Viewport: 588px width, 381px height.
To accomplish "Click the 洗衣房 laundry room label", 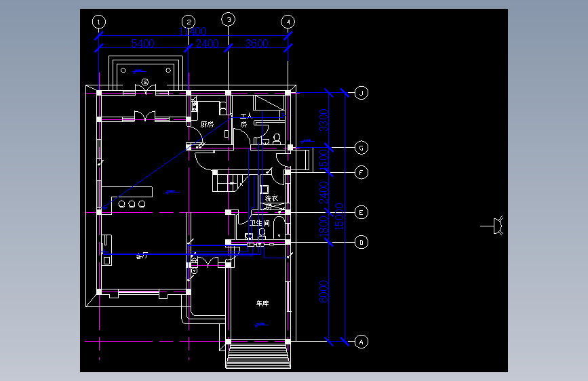I will point(271,202).
